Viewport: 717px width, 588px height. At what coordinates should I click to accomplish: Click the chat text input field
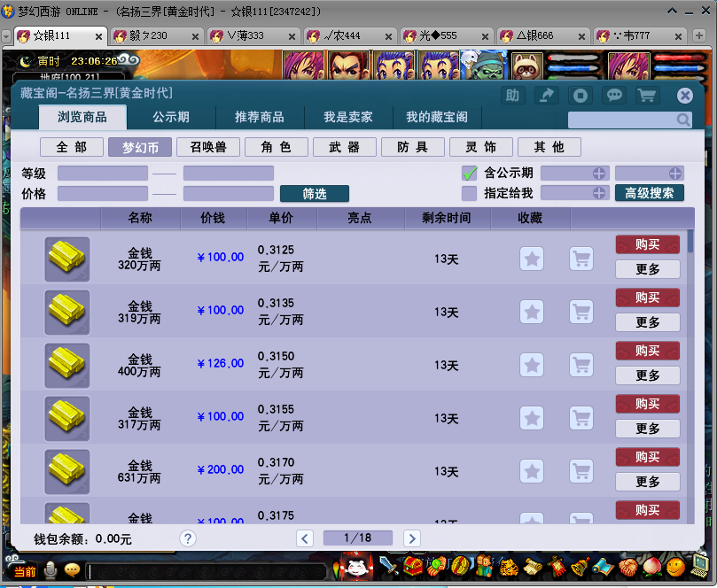(x=207, y=571)
